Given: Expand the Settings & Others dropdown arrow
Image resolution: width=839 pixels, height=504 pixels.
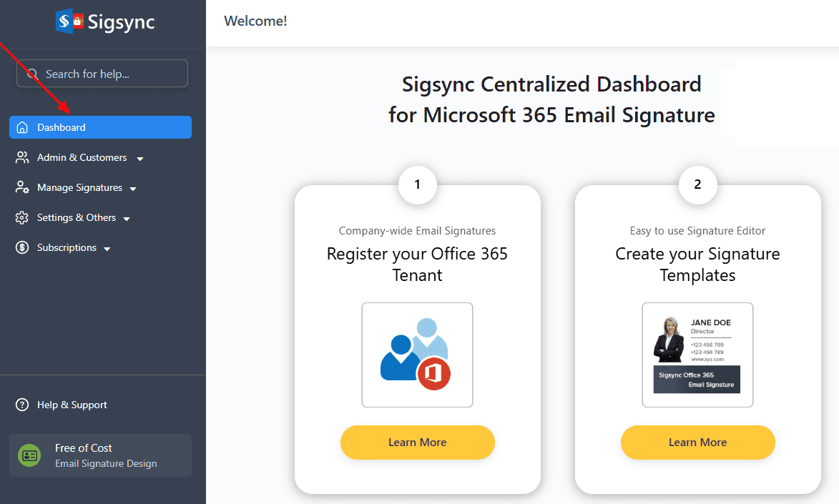Looking at the screenshot, I should click(127, 219).
